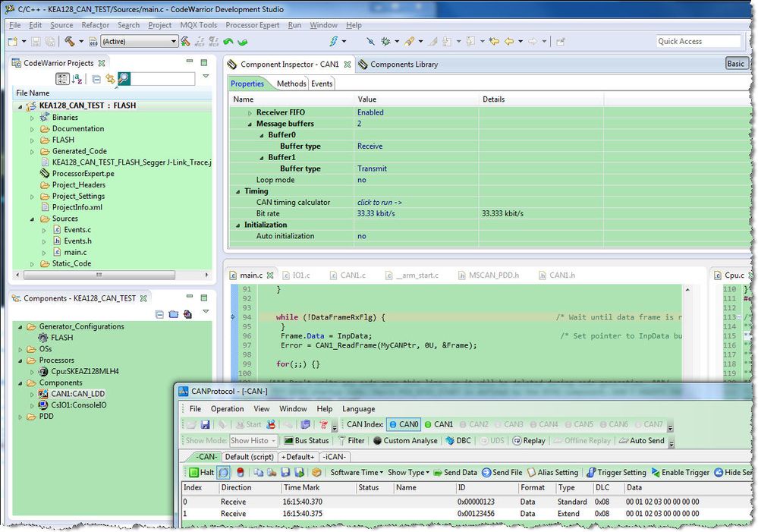
Task: Toggle Link with Editor in CodeWarrior Projects
Action: (110, 79)
